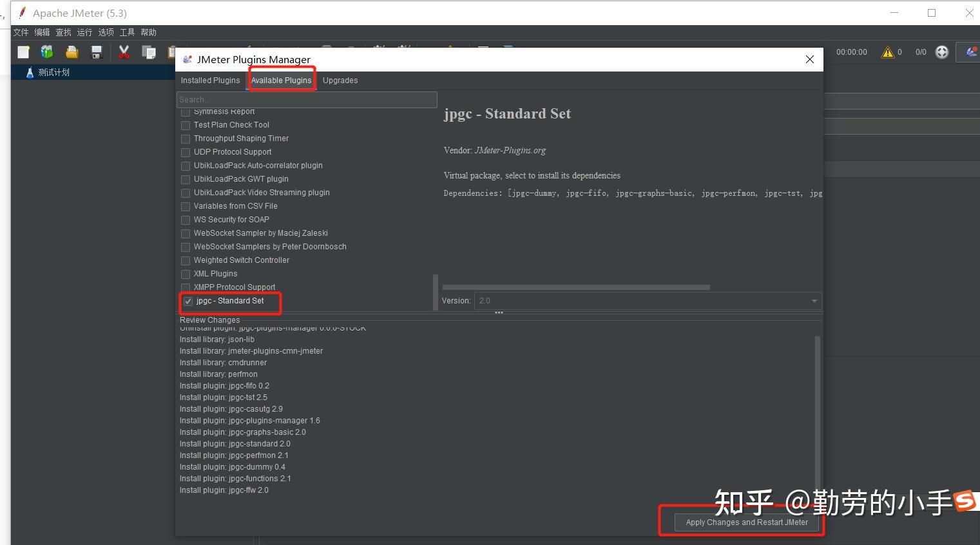Open the Templates toolbar icon

tap(47, 52)
